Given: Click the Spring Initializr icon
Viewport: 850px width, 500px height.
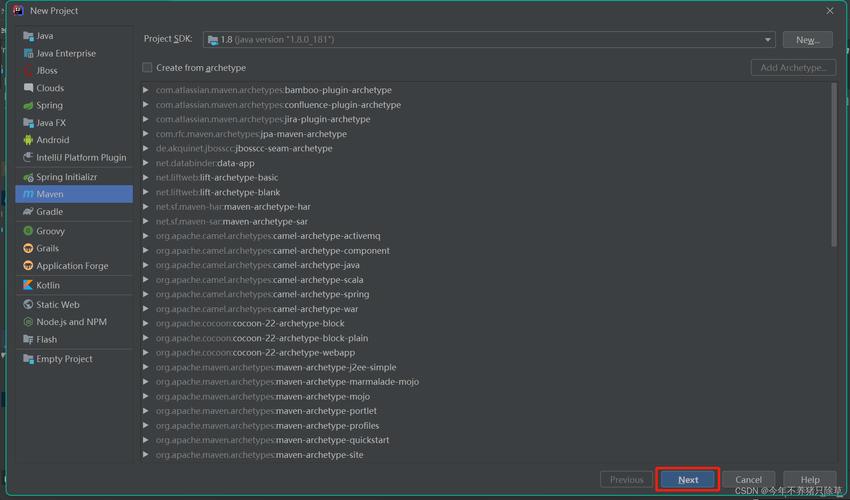Looking at the screenshot, I should coord(28,177).
